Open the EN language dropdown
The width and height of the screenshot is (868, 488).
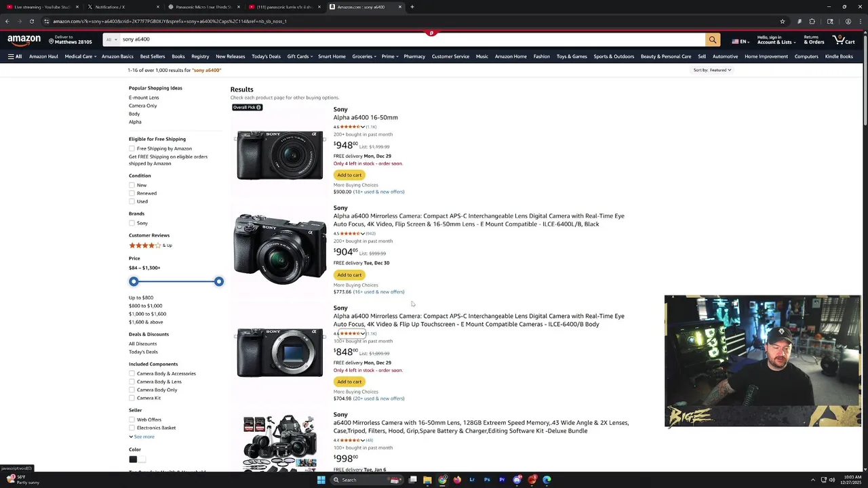coord(741,41)
